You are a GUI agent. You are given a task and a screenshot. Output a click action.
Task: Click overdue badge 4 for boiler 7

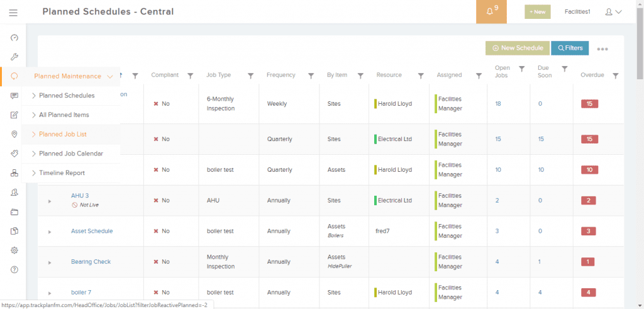point(588,293)
